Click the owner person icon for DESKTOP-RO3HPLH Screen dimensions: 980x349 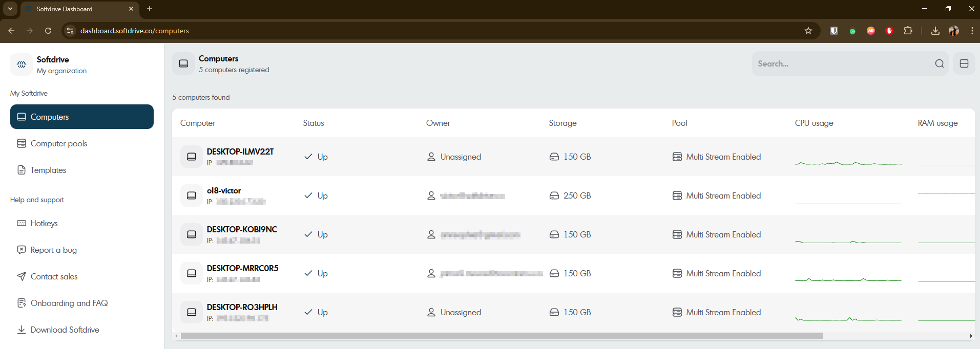coord(431,312)
